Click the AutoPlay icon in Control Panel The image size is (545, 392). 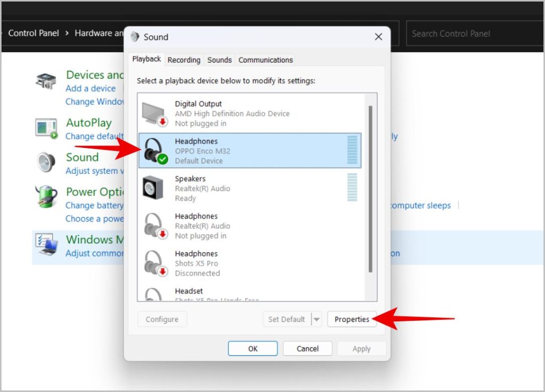click(46, 129)
